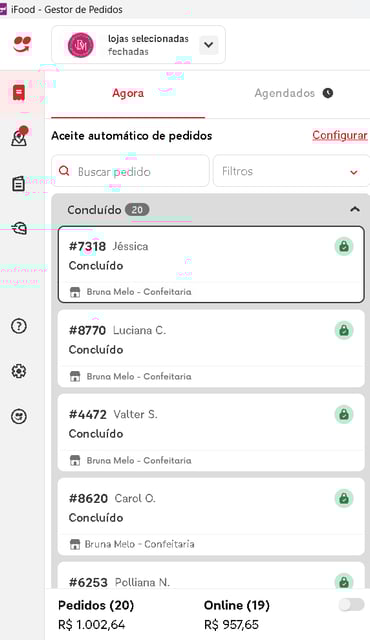Open the Filtros dropdown

click(291, 171)
